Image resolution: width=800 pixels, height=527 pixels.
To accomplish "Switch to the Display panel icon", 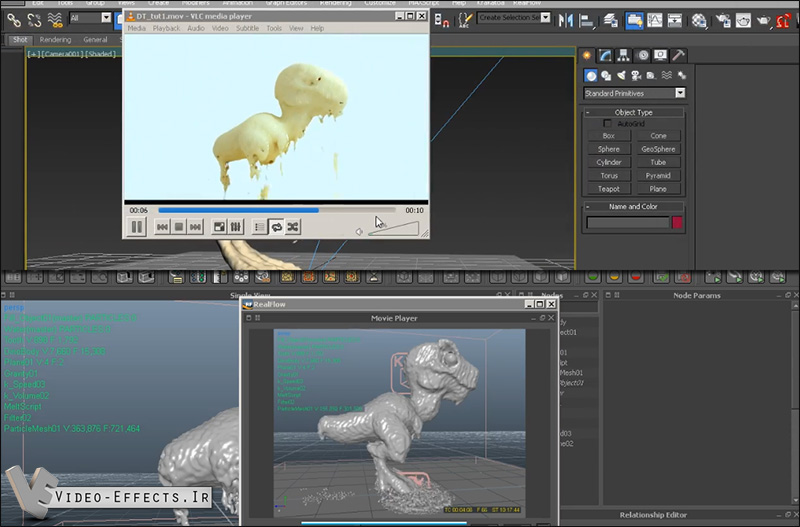I will 660,55.
